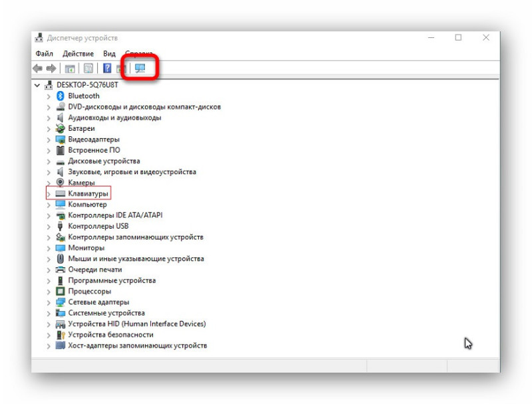Open the Properties toolbar icon

tap(88, 68)
